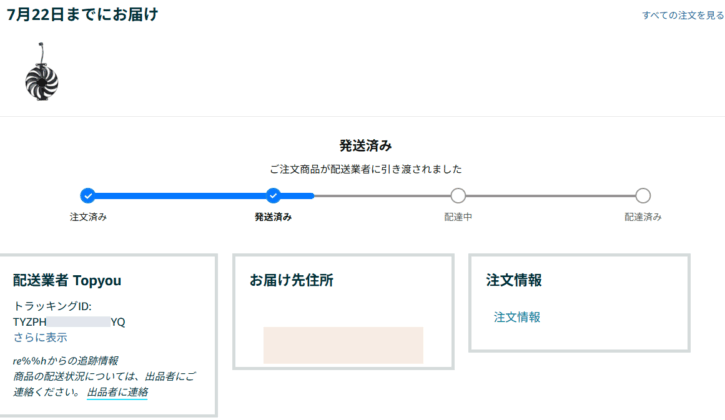Open the 注文情報 link in the order card
Screen dimensions: 725x420
[517, 317]
